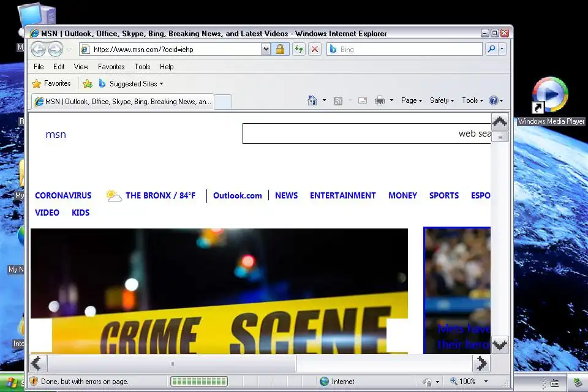The image size is (588, 392).
Task: Go to home page via house icon
Action: point(312,100)
